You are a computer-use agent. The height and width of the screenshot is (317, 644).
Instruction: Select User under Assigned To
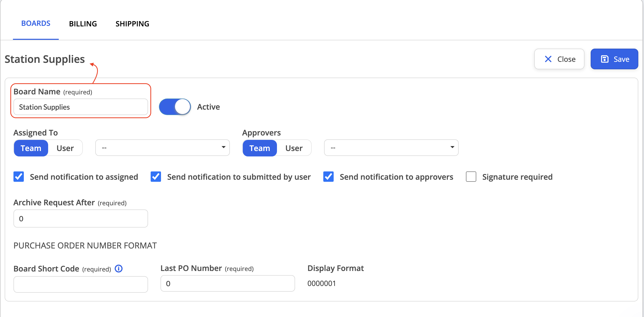(x=65, y=148)
